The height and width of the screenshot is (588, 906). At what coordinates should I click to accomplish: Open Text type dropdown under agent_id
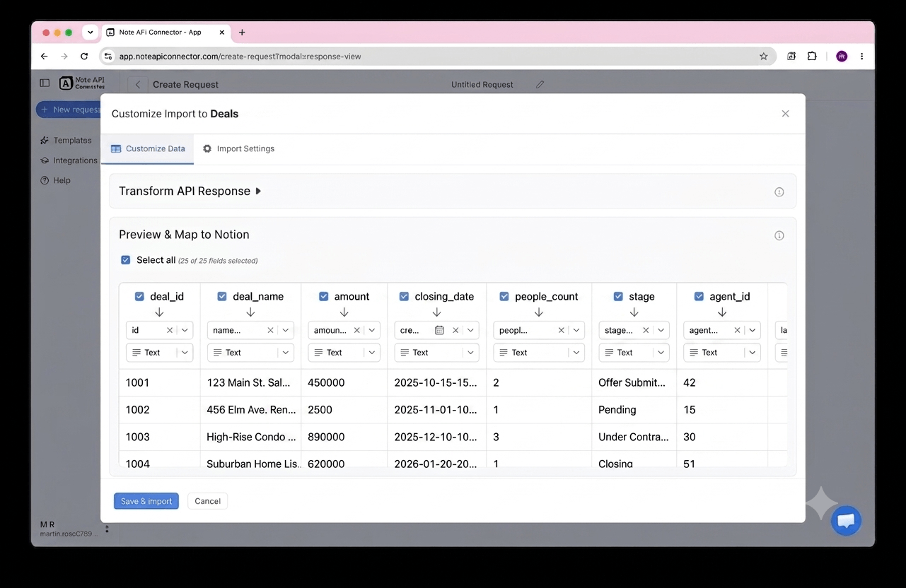click(722, 353)
